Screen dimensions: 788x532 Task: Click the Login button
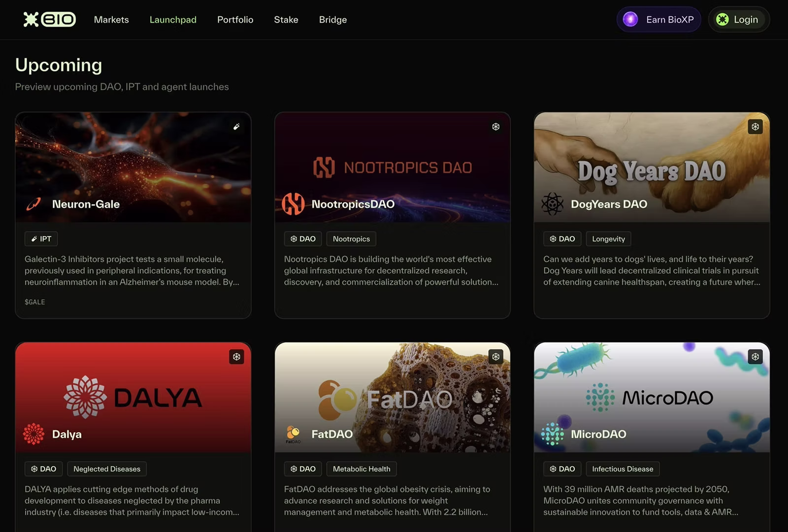pos(739,19)
